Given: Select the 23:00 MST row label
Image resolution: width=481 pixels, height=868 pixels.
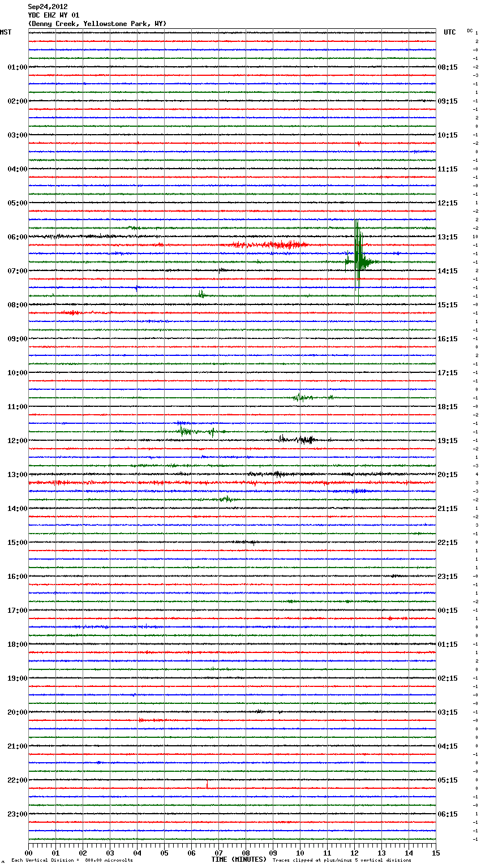Looking at the screenshot, I should 18,814.
